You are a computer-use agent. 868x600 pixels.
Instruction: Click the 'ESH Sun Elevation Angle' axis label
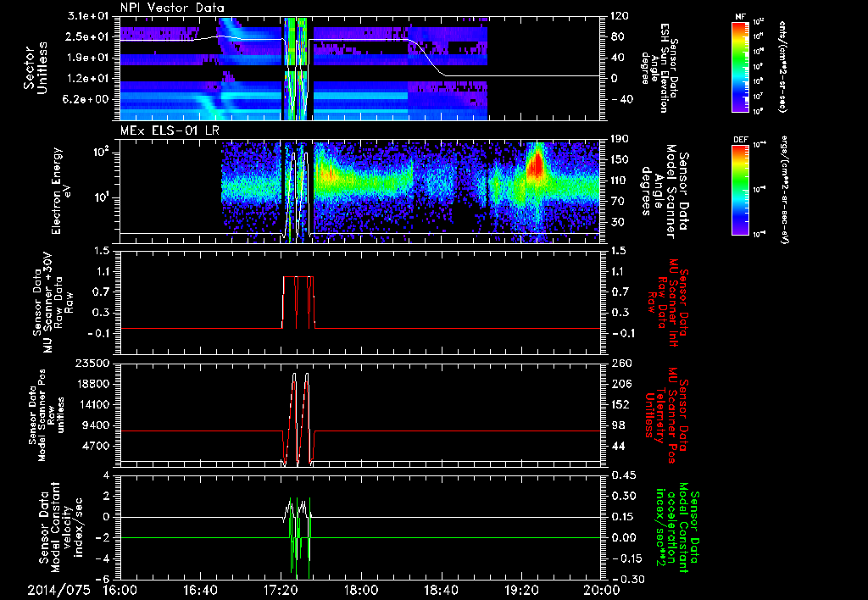(x=661, y=68)
